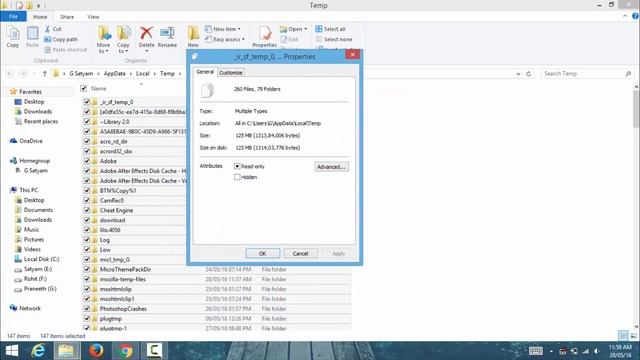
Task: Select the Cut scissors command
Action: point(53,29)
